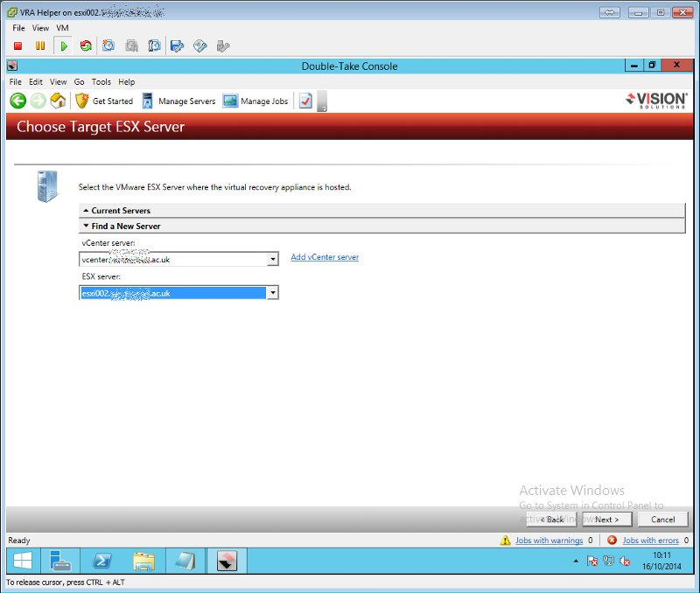Open the VM menu
Screen dimensions: 700x593
62,28
